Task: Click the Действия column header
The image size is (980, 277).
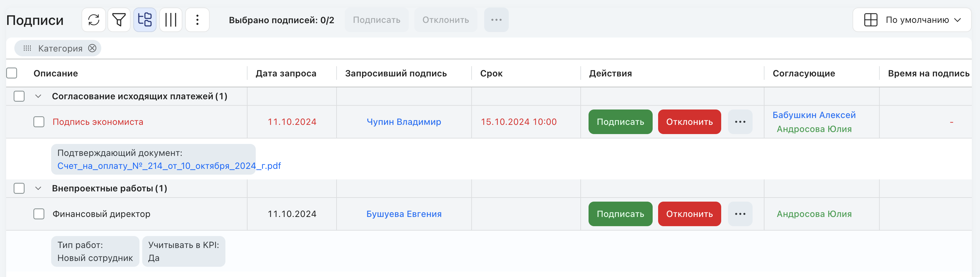Action: tap(610, 73)
